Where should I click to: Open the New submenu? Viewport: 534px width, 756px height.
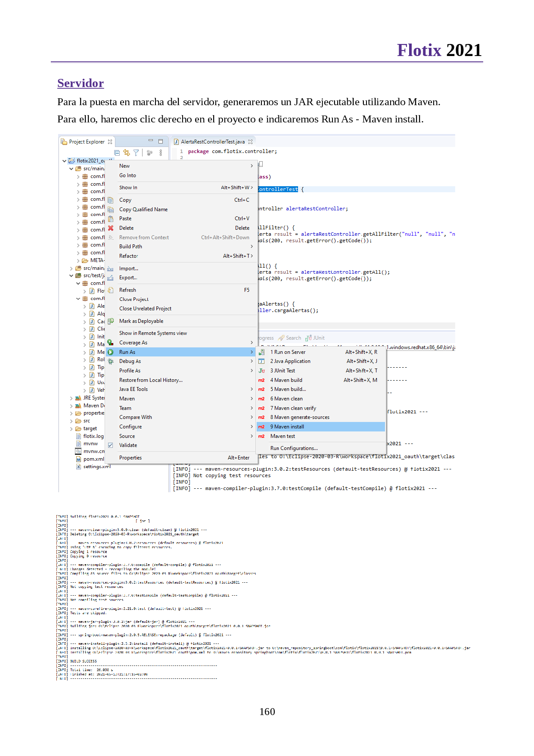point(182,166)
